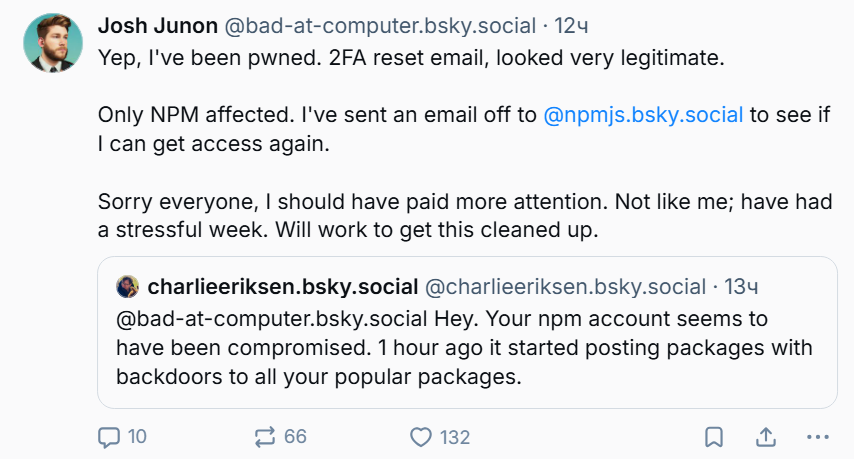
Task: Like the post with the heart icon
Action: coord(421,437)
